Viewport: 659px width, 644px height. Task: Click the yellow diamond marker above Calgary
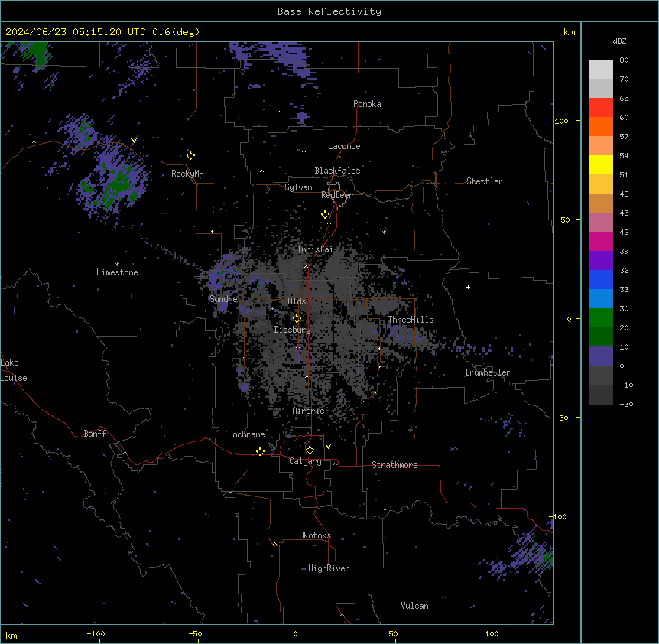tap(310, 450)
